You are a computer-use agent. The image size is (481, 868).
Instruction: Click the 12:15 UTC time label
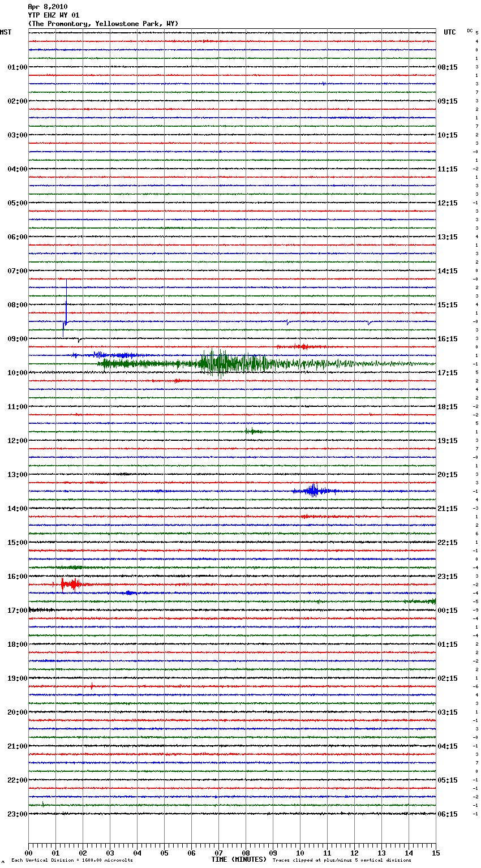448,203
